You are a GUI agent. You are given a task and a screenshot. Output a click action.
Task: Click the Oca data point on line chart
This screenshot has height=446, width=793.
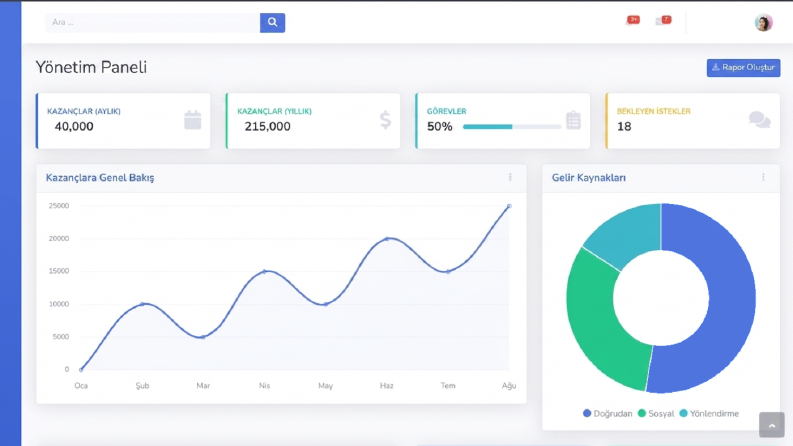81,370
